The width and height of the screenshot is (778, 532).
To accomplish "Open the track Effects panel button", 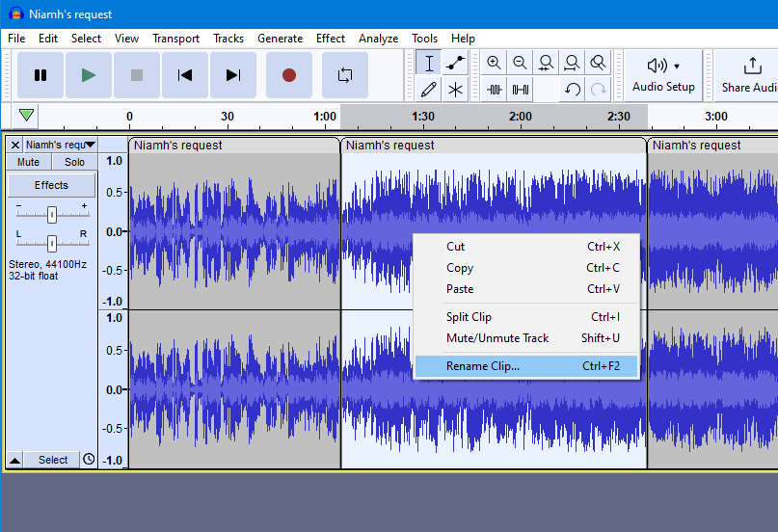I will coord(51,185).
